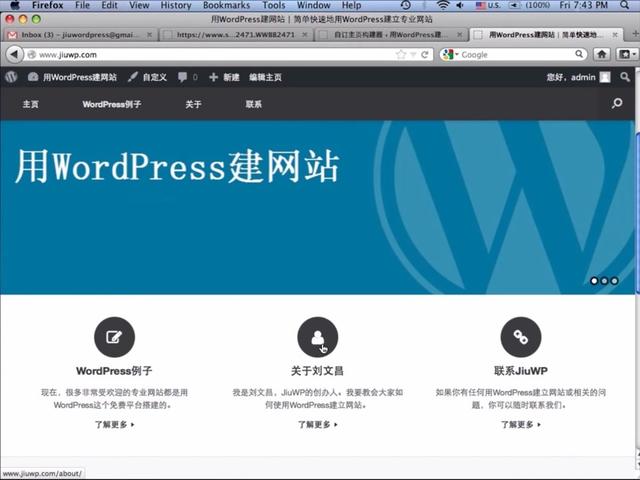This screenshot has width=640, height=480.
Task: Click the Wi-Fi status icon
Action: (x=442, y=5)
